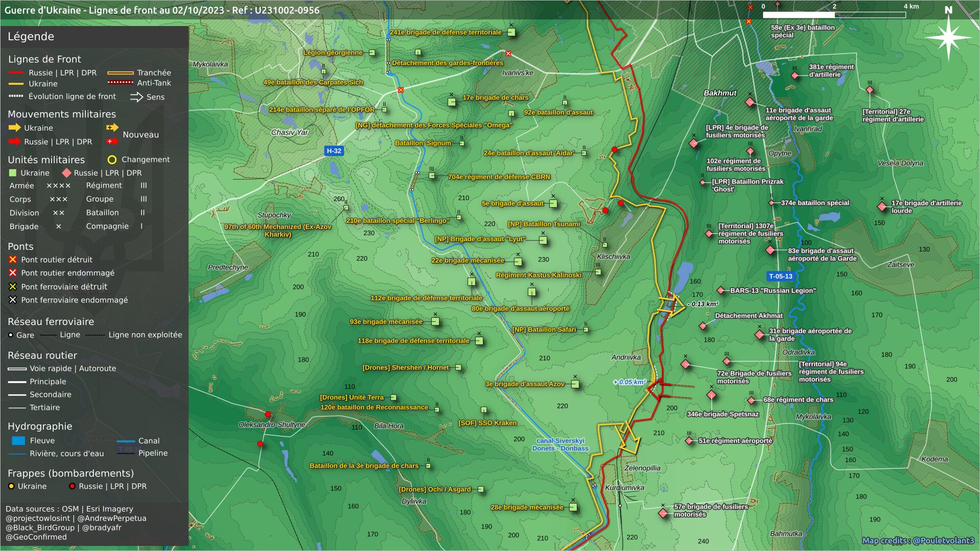Click the destroyed road bridge marker by canal
This screenshot has width=980, height=551.
pyautogui.click(x=401, y=90)
